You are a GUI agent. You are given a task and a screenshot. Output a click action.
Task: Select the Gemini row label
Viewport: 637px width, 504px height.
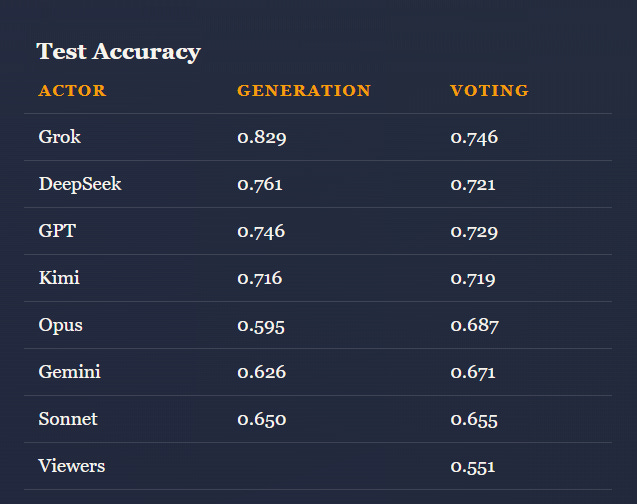click(69, 372)
